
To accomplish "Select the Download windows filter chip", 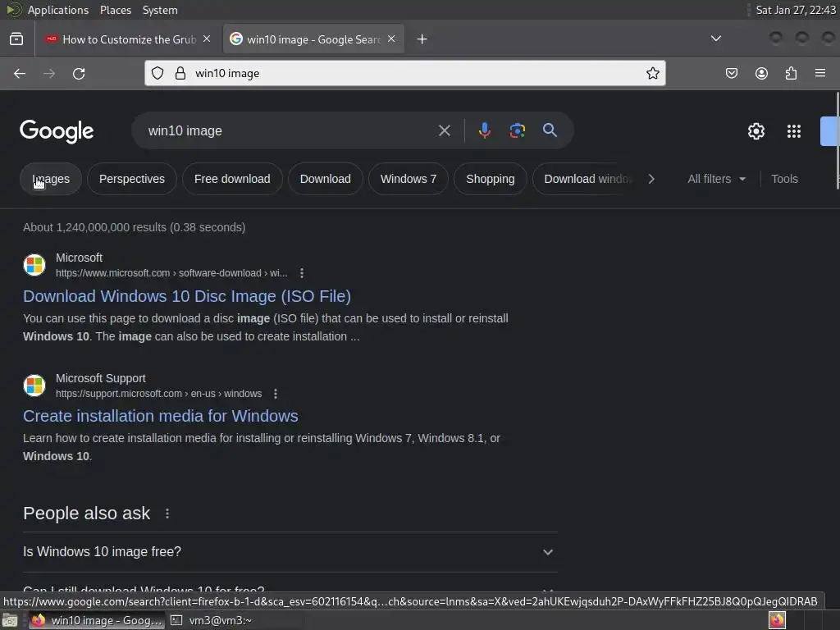I will click(x=584, y=179).
